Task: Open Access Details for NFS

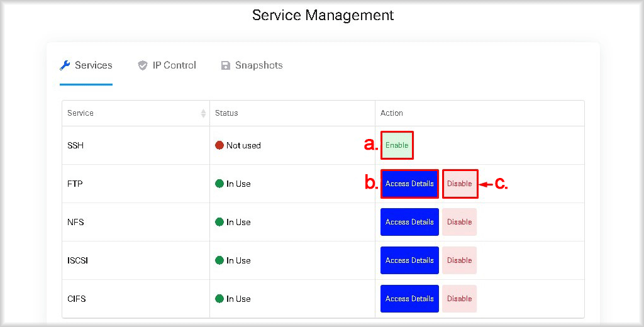Action: click(x=409, y=222)
